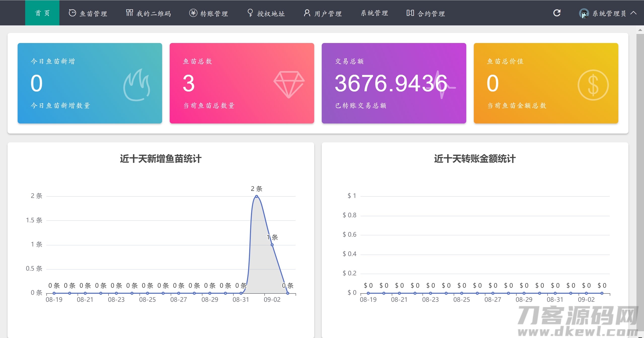
Task: Click the dollar coin icon on 鱼苗总价值 card
Action: [593, 85]
